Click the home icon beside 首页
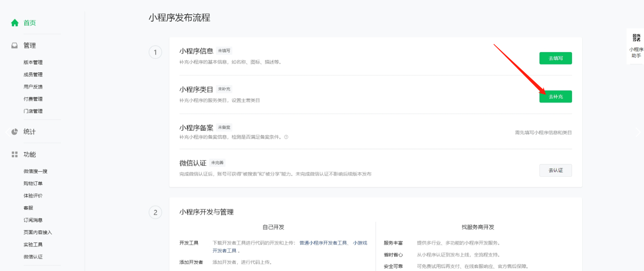The width and height of the screenshot is (644, 271). (15, 23)
